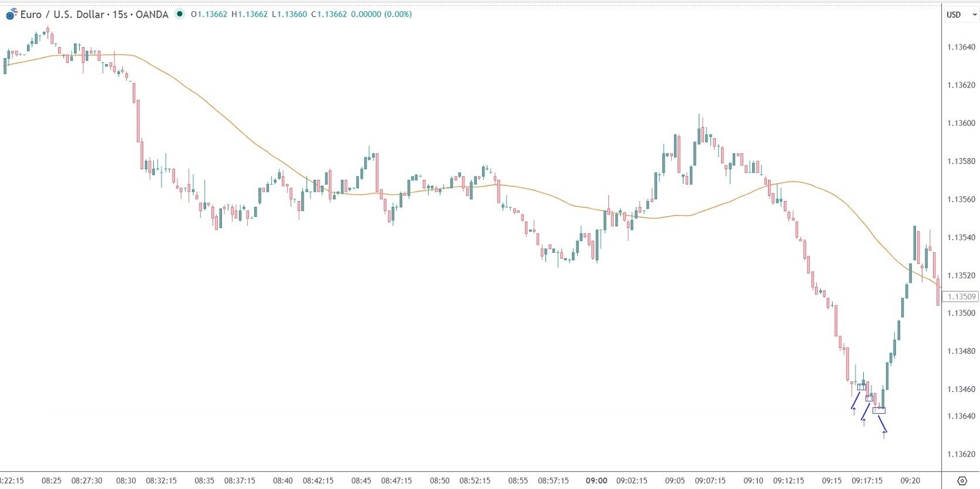
Task: Select the low value L1.13660
Action: (x=289, y=14)
